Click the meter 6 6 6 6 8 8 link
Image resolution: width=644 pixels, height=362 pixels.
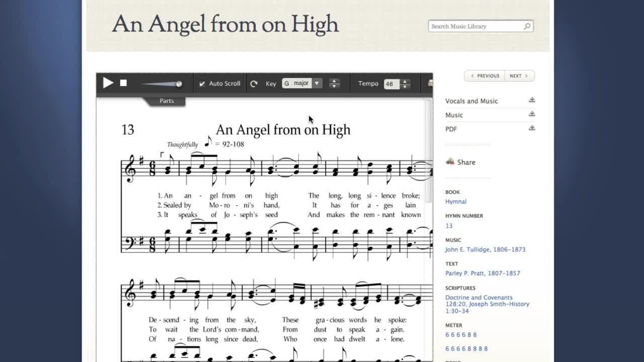pos(461,334)
